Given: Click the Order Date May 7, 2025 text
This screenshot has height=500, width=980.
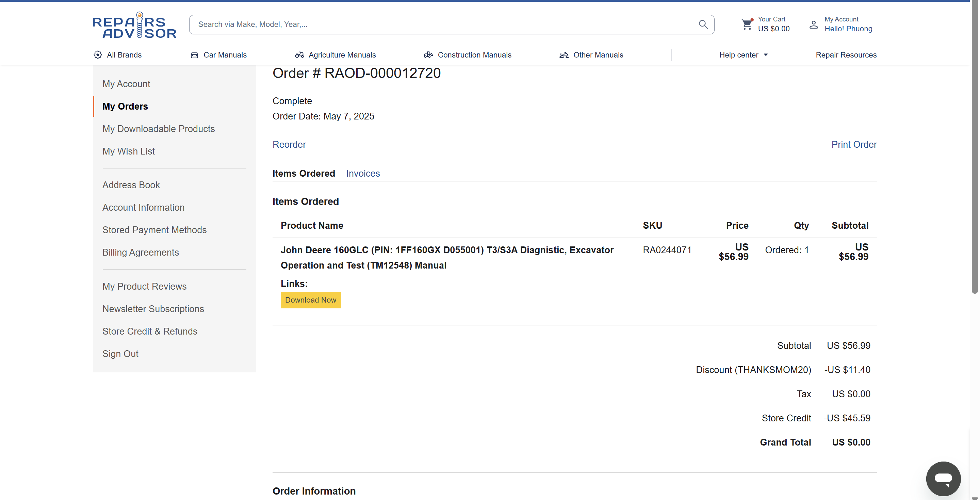Looking at the screenshot, I should tap(323, 116).
